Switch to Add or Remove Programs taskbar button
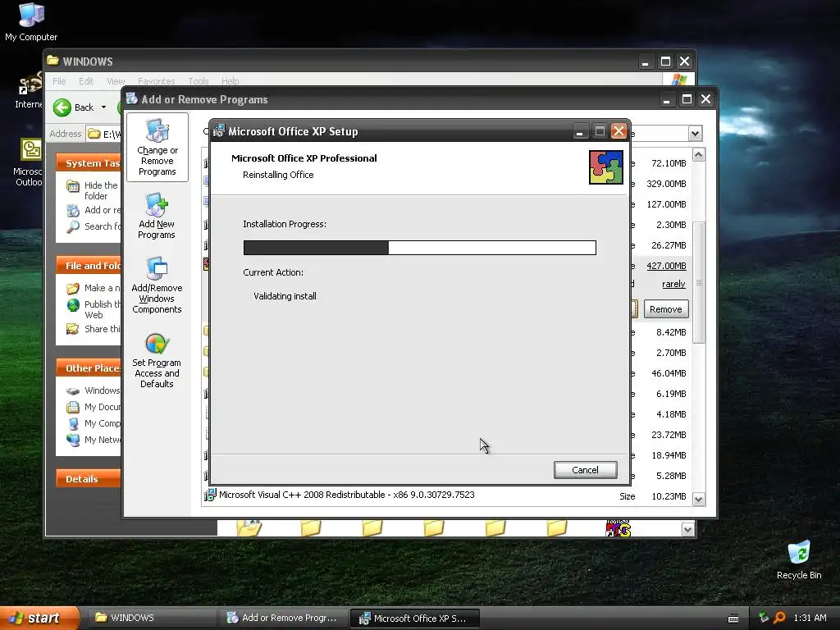This screenshot has width=840, height=630. pyautogui.click(x=283, y=618)
